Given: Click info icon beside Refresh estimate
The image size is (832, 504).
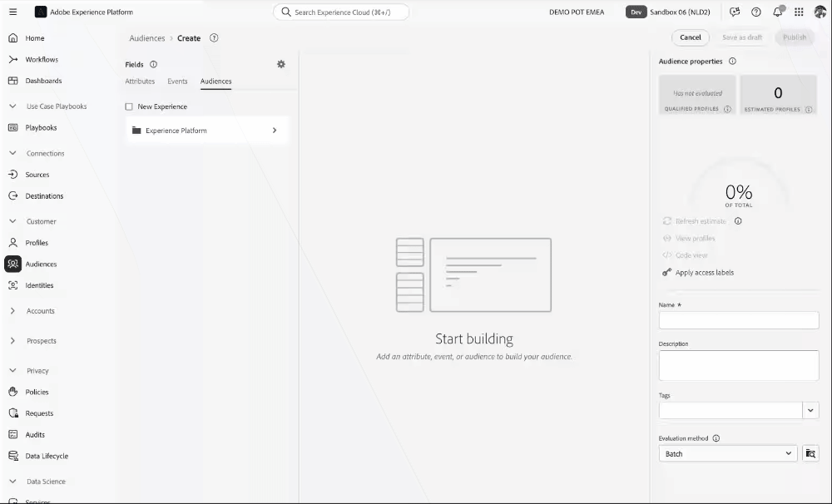Looking at the screenshot, I should (738, 221).
